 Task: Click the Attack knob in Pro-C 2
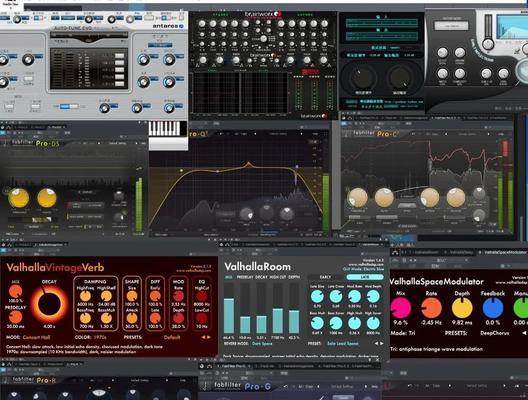(430, 198)
